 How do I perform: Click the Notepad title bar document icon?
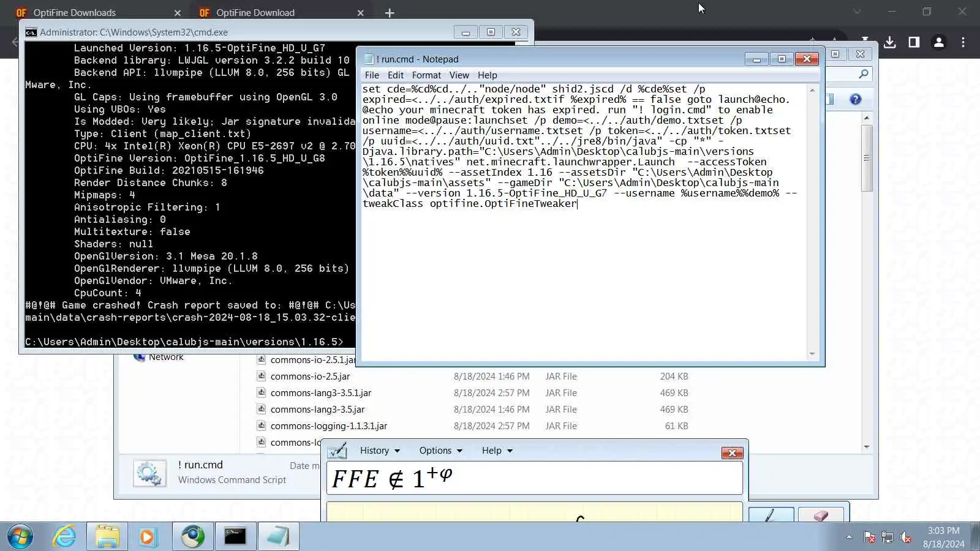(369, 59)
